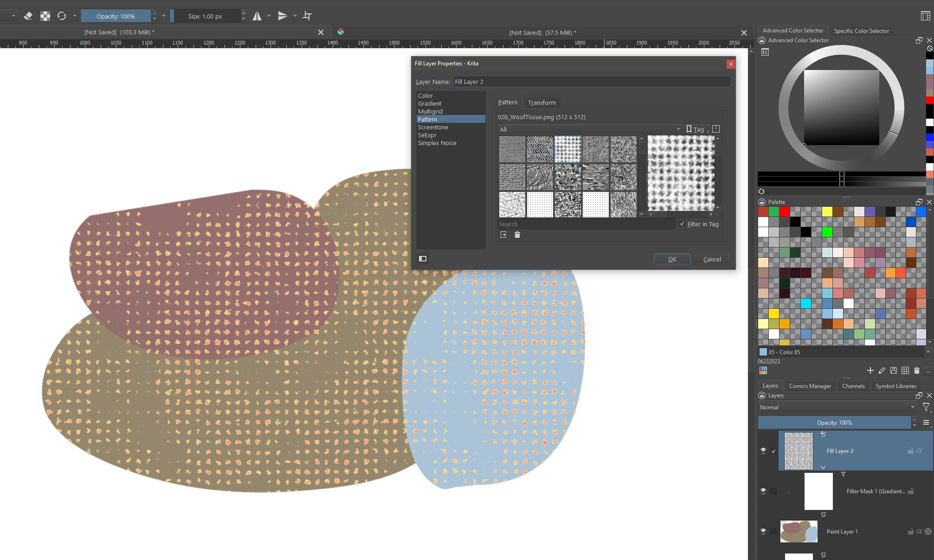
Task: Activate horizontal mirror tool
Action: (x=257, y=16)
